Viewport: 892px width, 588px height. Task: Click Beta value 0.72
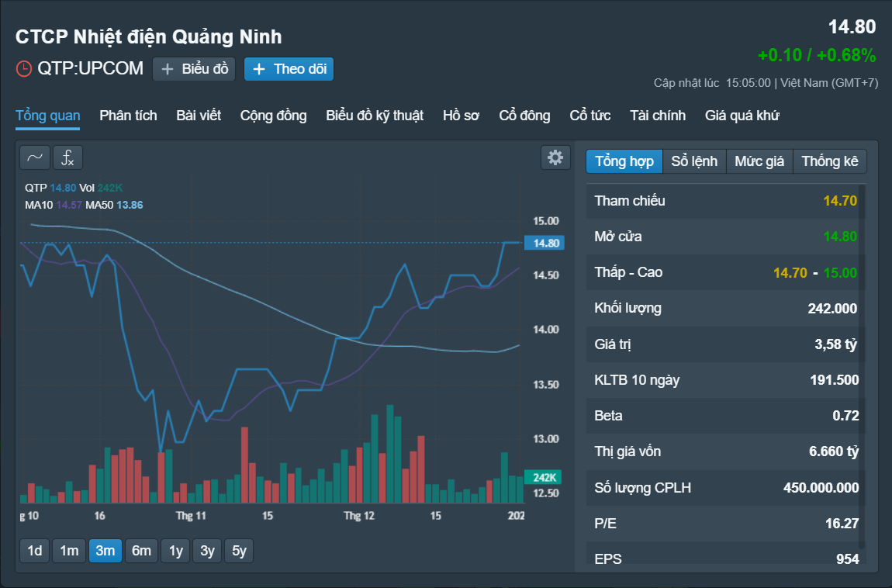click(845, 416)
